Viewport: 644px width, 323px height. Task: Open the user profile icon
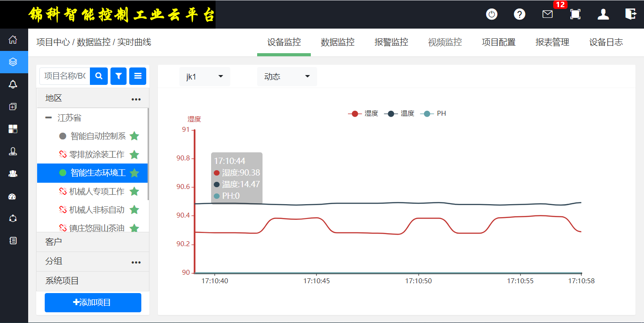[x=603, y=14]
